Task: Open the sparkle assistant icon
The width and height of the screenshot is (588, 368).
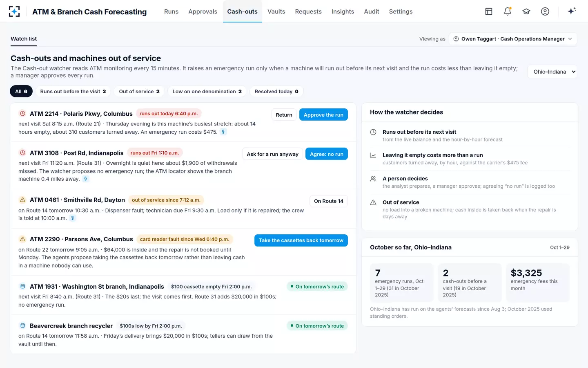Action: click(x=572, y=11)
